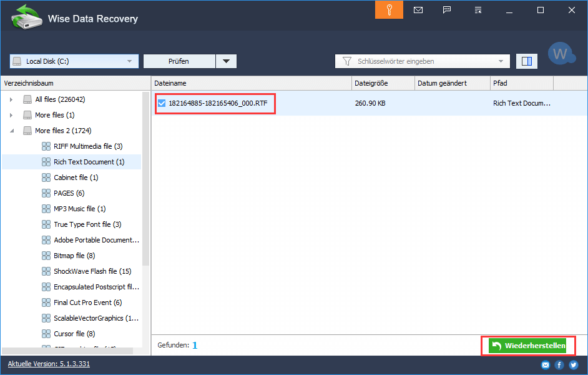Sort by the Datum geändert column header
Image resolution: width=588 pixels, height=375 pixels.
click(451, 83)
